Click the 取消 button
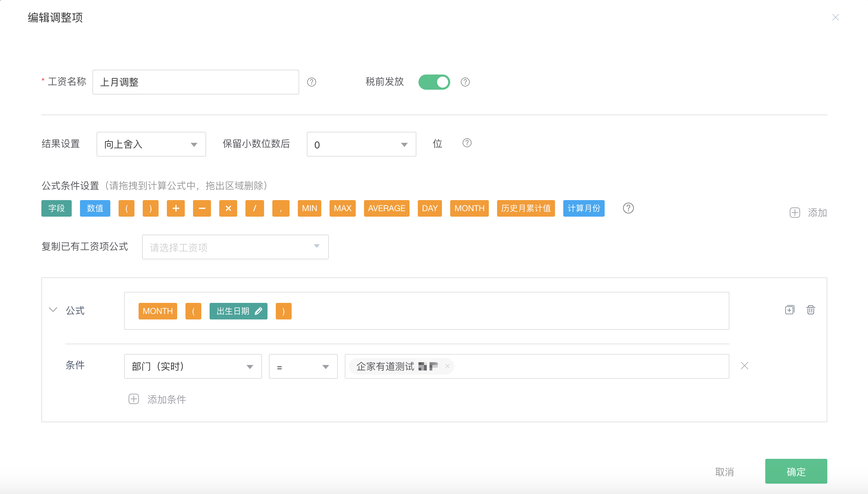 tap(725, 472)
